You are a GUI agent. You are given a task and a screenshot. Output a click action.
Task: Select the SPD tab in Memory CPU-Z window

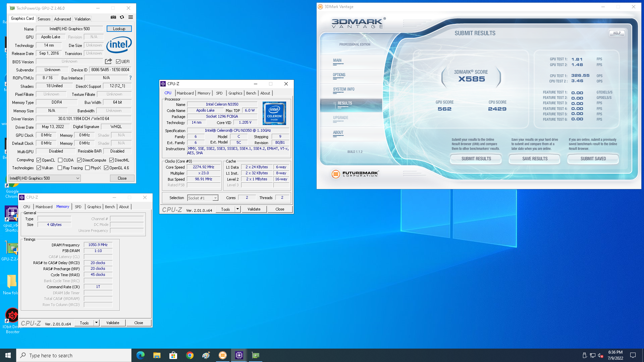78,207
